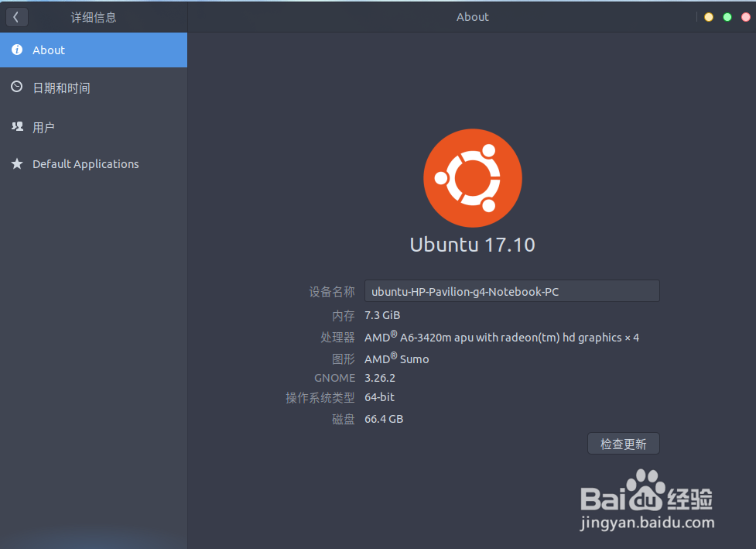Screen dimensions: 756x549
Task: Open the 用户 panel
Action: click(94, 127)
